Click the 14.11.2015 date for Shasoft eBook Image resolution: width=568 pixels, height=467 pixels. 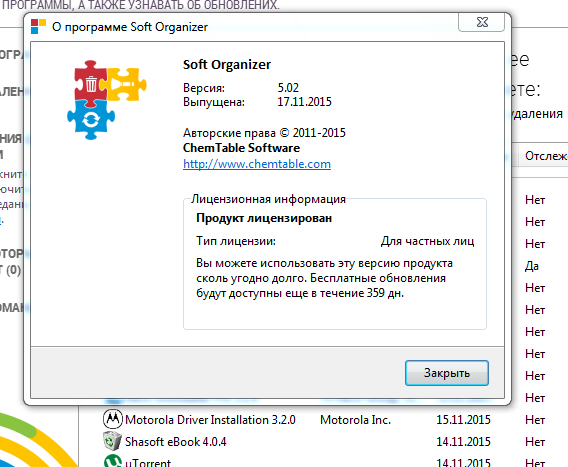463,442
